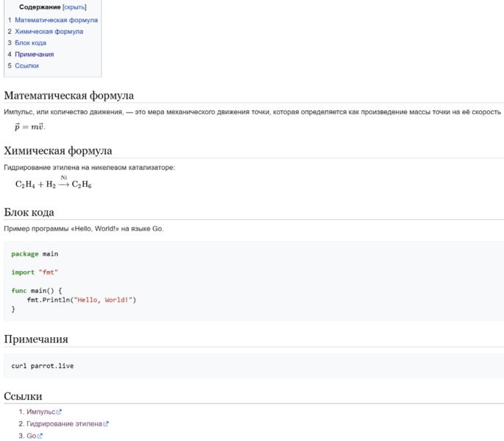This screenshot has width=504, height=441.
Task: Click the external-link icon beside «Импульс»
Action: 59,412
